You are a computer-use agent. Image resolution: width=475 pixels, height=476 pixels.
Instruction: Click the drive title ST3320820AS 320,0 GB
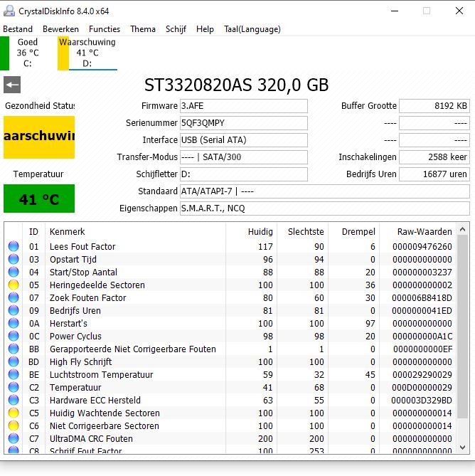coord(236,85)
